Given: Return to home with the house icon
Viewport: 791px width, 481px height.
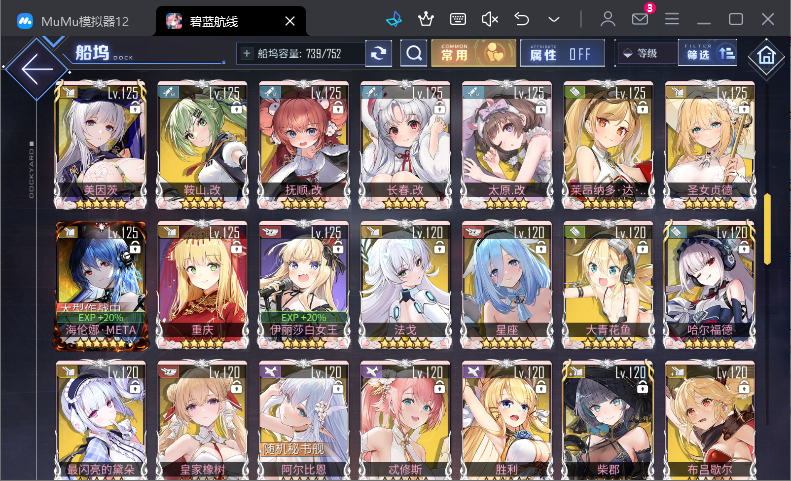Looking at the screenshot, I should (766, 55).
